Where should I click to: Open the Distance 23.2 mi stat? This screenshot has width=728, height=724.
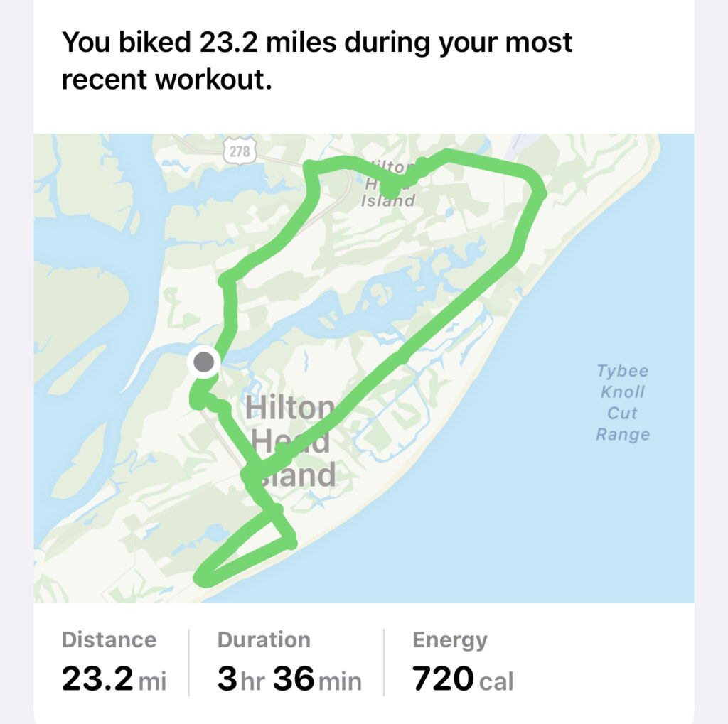point(114,661)
